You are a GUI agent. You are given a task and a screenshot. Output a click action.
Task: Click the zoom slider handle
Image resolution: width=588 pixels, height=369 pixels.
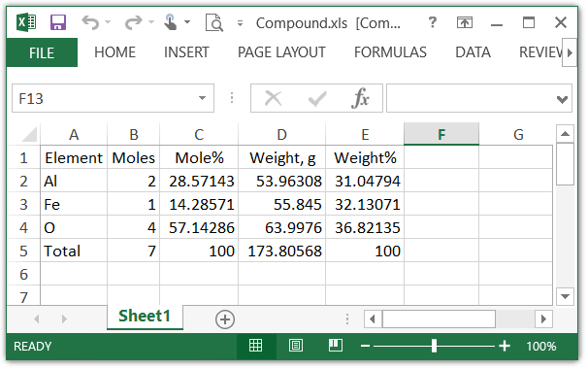coord(434,346)
